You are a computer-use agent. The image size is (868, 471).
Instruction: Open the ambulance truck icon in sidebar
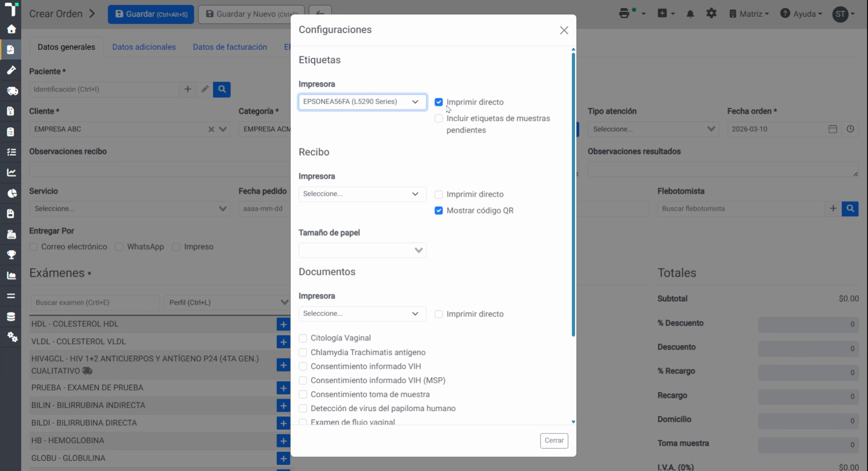12,91
